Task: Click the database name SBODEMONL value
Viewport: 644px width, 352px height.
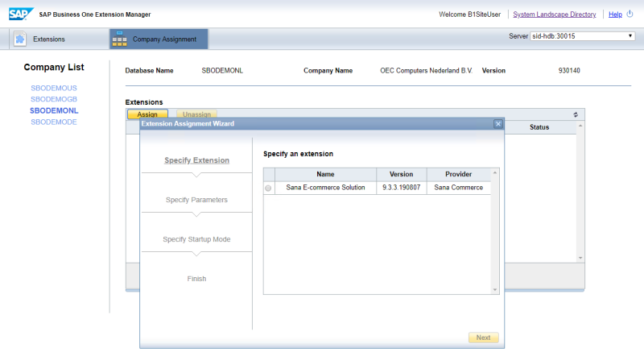Action: tap(222, 71)
